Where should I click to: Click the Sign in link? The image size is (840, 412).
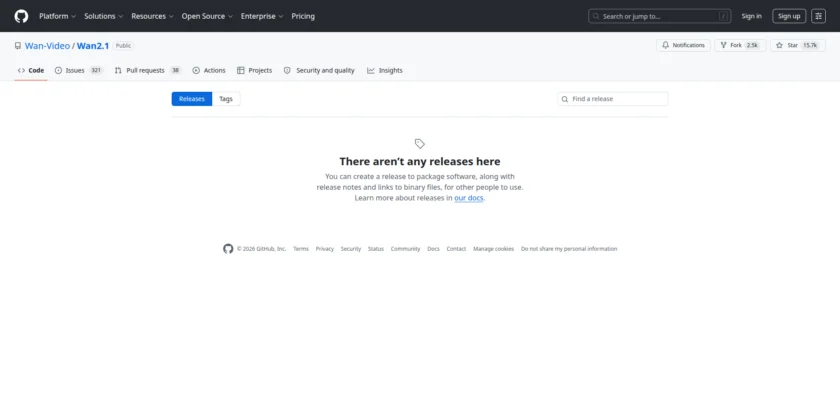(x=751, y=16)
